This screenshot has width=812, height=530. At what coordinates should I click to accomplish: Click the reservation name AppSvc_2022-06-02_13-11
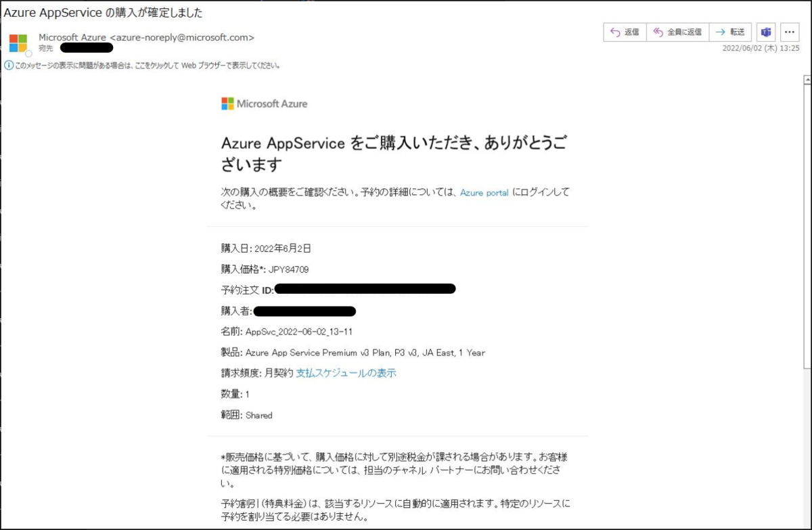coord(299,332)
